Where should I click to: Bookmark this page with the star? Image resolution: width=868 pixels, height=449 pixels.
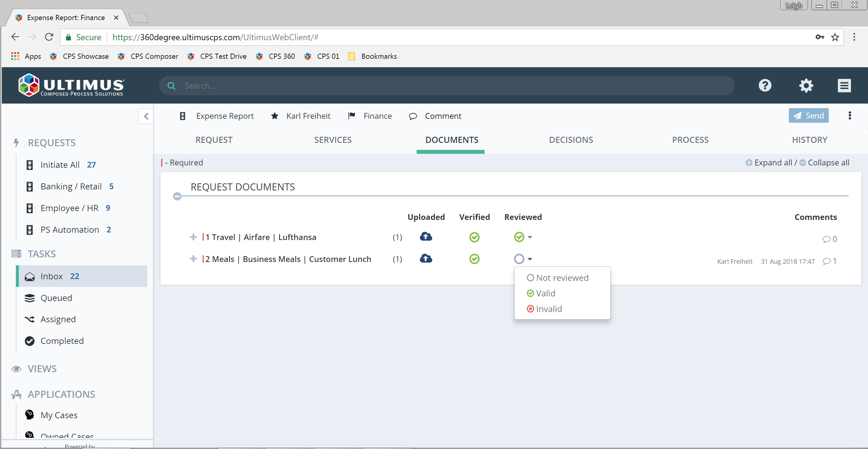835,37
